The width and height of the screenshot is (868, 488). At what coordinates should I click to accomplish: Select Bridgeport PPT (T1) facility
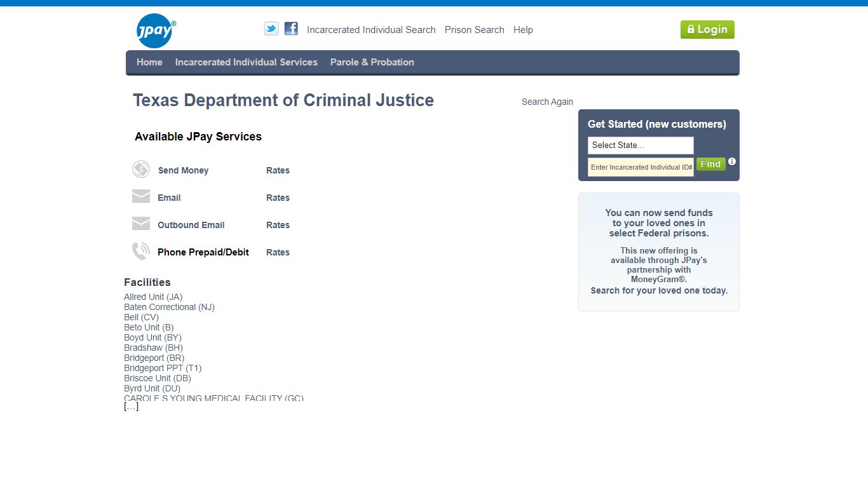[163, 368]
